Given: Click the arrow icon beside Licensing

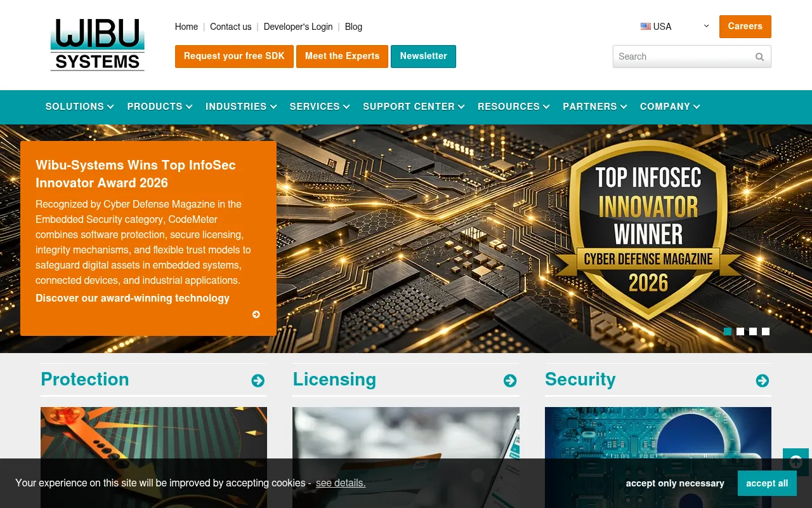Looking at the screenshot, I should 510,380.
